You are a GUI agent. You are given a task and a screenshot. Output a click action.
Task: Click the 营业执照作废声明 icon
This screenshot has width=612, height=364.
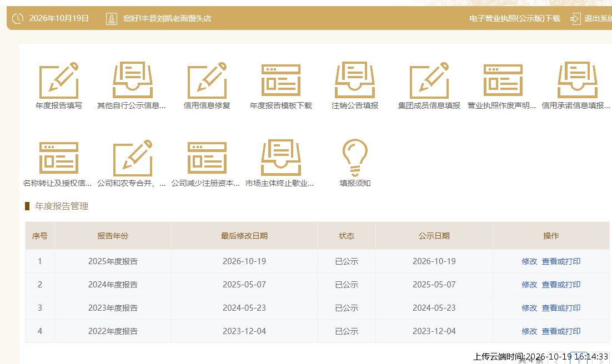point(503,80)
